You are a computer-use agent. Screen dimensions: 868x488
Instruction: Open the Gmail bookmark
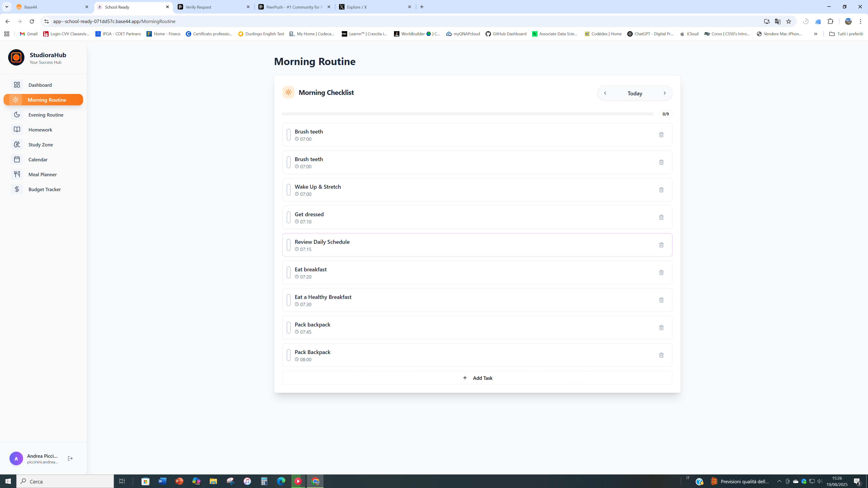pos(29,34)
